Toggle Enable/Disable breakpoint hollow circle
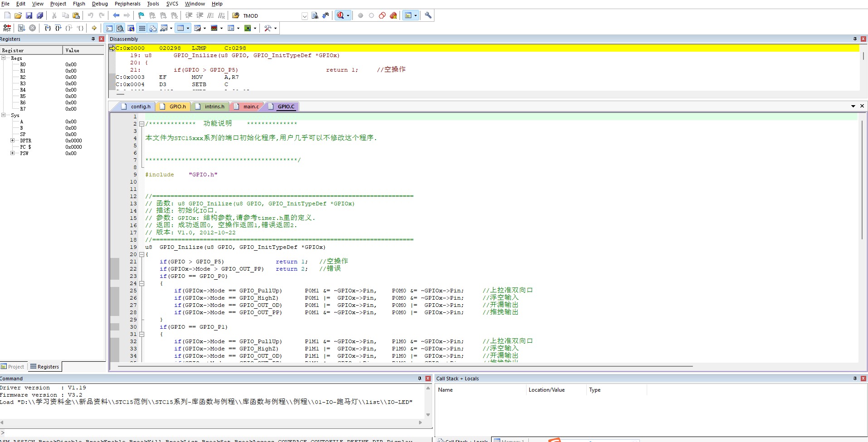Screen dimensions: 868x442 (x=371, y=15)
